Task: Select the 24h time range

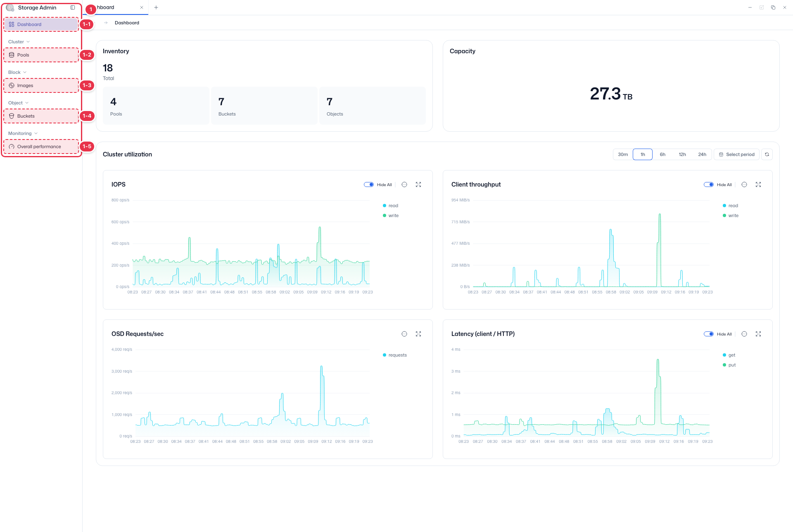Action: 702,154
